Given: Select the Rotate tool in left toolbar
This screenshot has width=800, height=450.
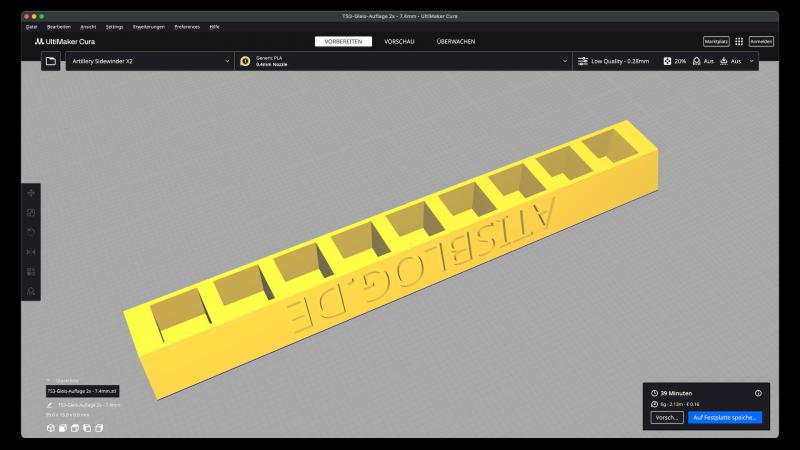Looking at the screenshot, I should click(x=31, y=232).
